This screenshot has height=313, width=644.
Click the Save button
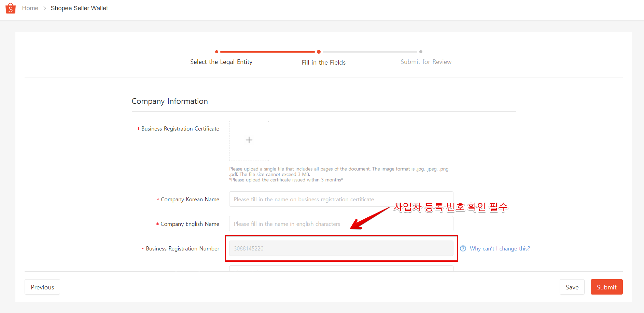coord(572,287)
